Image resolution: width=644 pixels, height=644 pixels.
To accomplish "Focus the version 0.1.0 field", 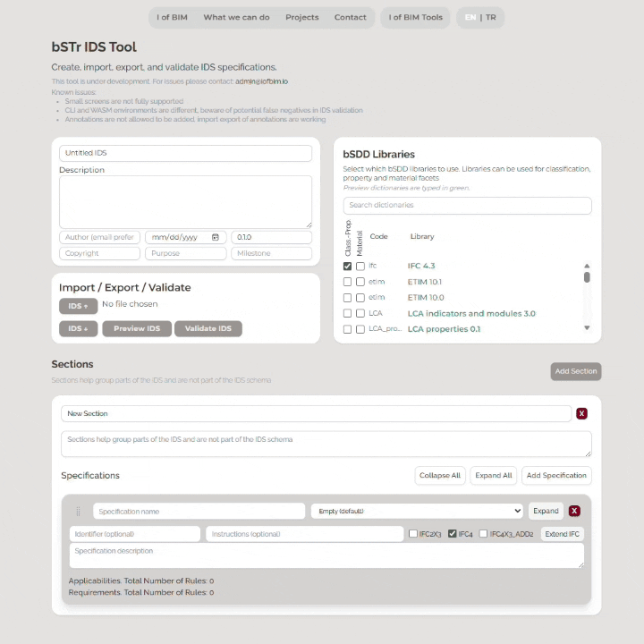I will click(272, 237).
